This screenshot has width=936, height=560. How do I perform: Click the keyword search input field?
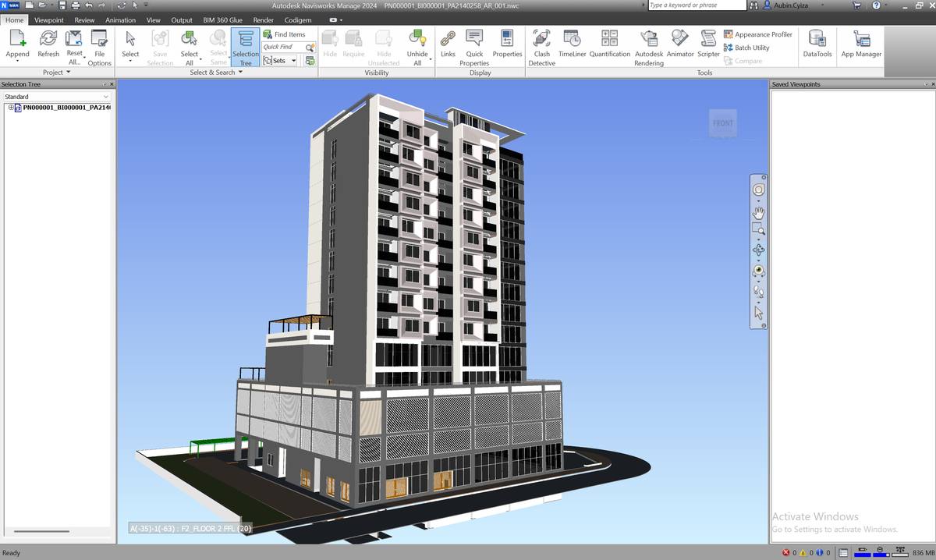697,5
